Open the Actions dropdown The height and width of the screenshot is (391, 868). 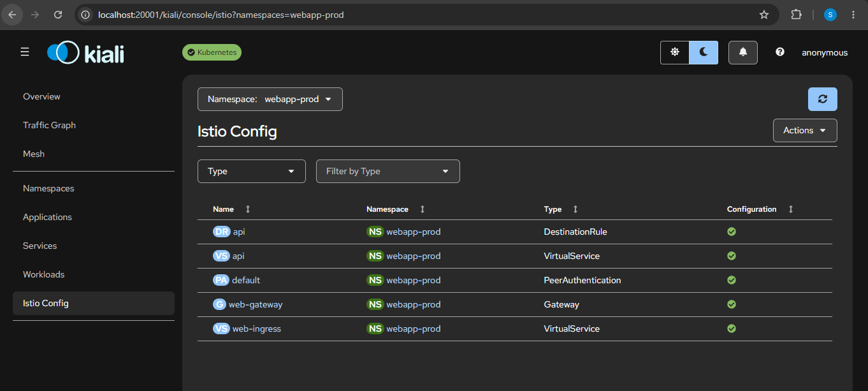805,130
